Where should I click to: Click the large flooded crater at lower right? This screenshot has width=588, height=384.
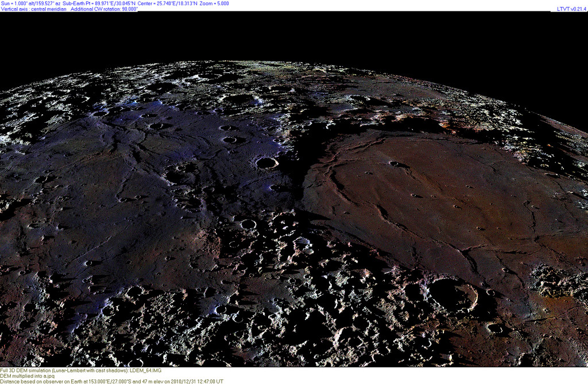pos(453,296)
